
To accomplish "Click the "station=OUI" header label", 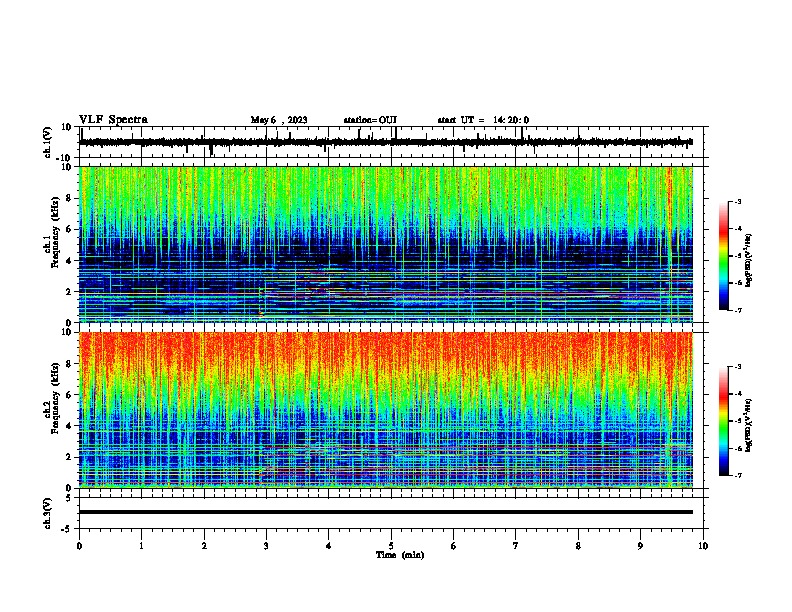I will click(x=370, y=120).
